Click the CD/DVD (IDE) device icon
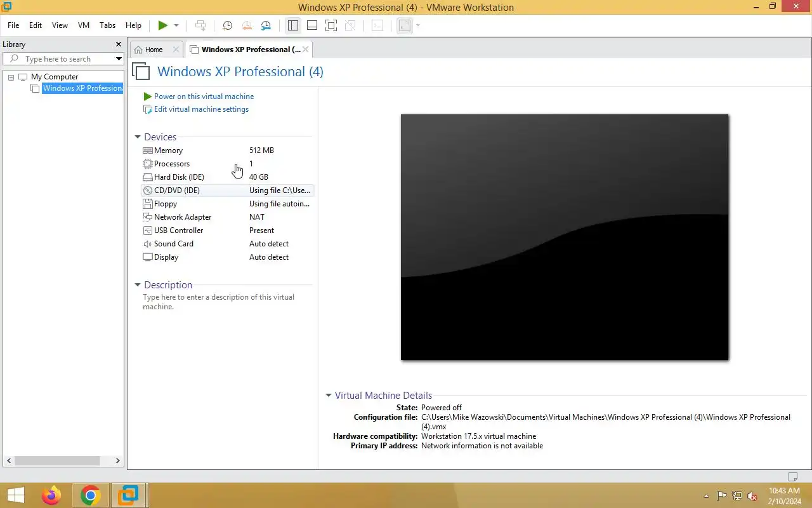Viewport: 812px width, 508px height. coord(148,190)
